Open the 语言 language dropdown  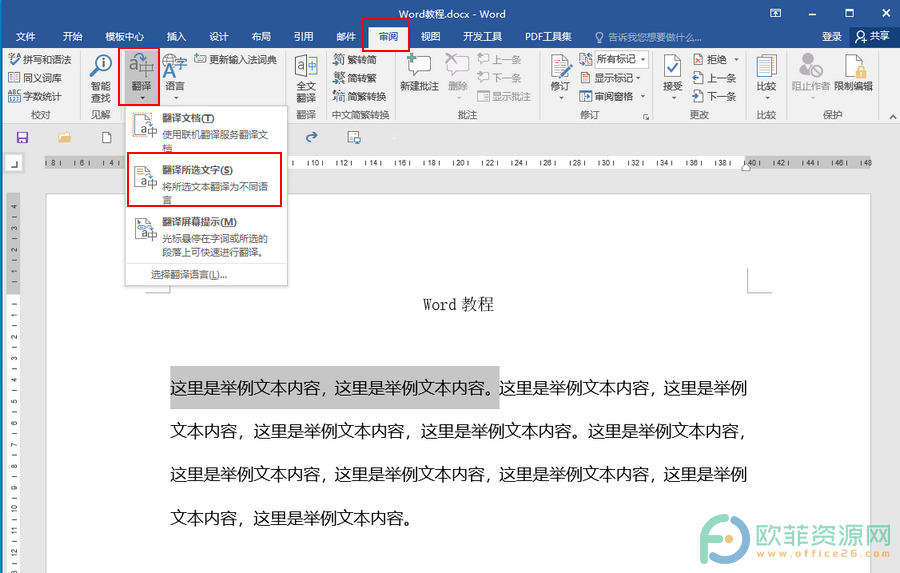click(x=174, y=76)
